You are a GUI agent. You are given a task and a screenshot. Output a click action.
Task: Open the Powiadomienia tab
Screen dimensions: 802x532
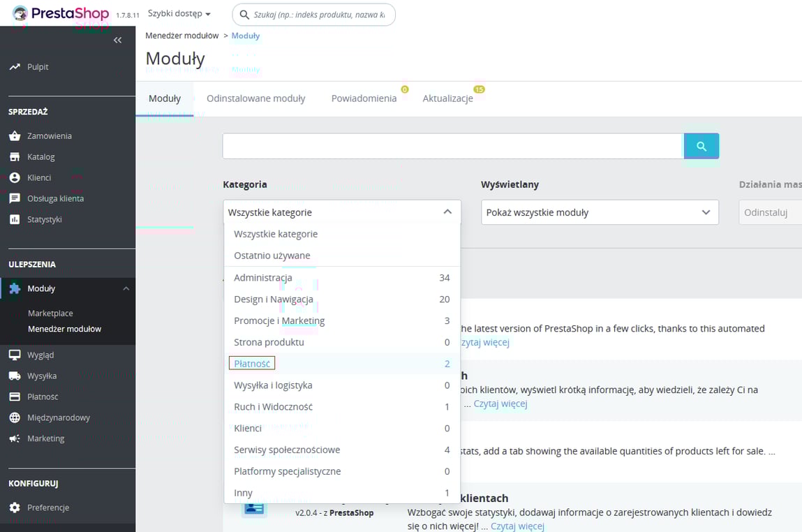click(x=364, y=98)
